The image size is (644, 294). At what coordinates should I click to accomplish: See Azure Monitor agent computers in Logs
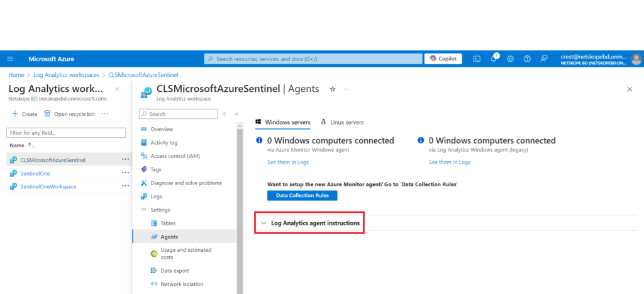[288, 162]
